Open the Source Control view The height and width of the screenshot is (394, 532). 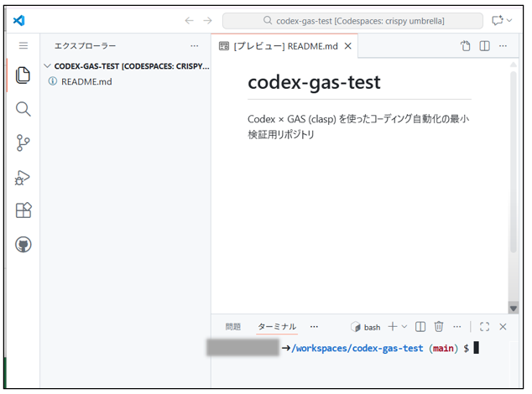click(x=23, y=143)
